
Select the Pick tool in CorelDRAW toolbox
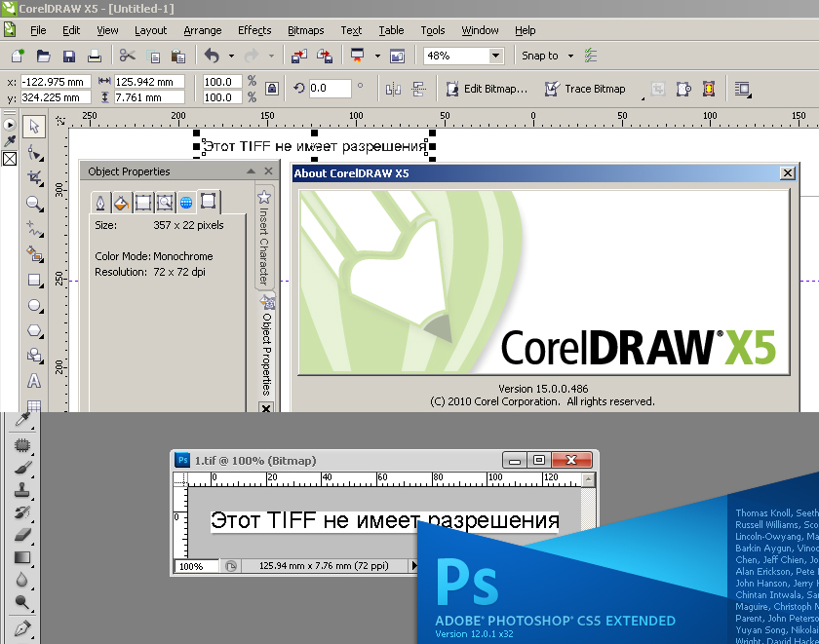pyautogui.click(x=34, y=127)
